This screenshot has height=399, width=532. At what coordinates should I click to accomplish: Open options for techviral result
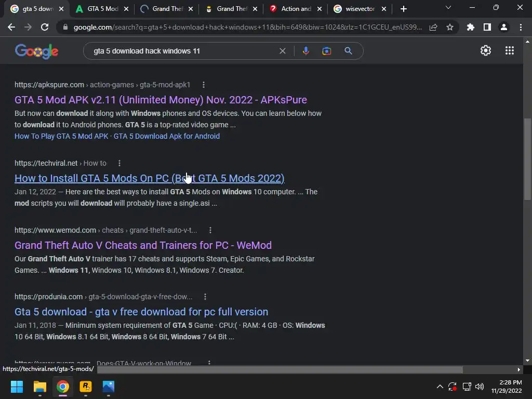click(119, 163)
